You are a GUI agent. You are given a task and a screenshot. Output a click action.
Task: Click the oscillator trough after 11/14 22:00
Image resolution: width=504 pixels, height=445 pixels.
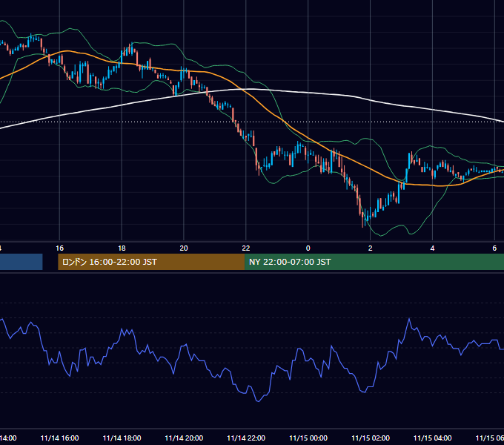pyautogui.click(x=258, y=401)
